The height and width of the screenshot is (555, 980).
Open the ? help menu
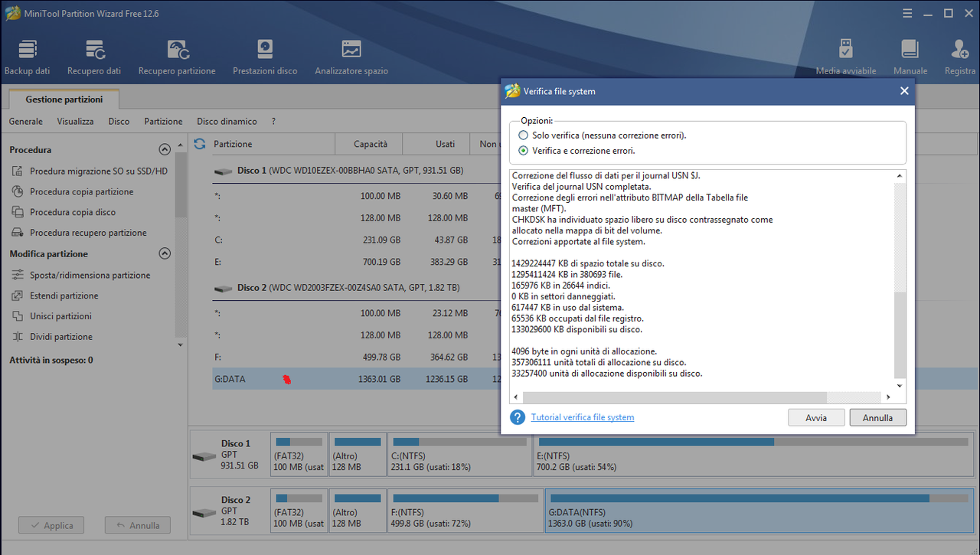[273, 122]
